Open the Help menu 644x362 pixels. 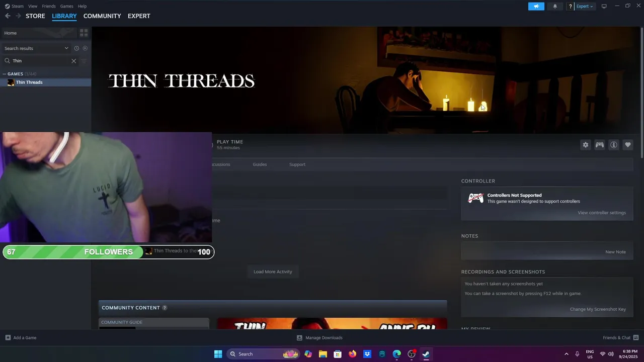[82, 6]
